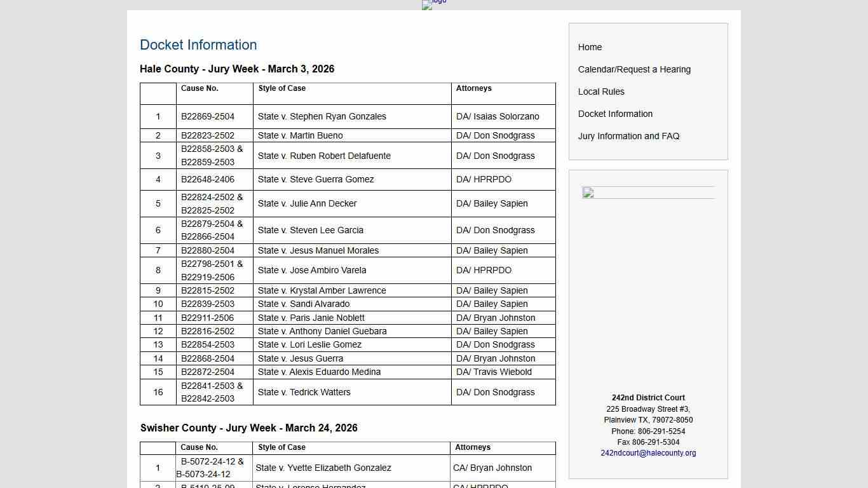Email 242ndcourt@halecounty.org
Image resolution: width=868 pixels, height=488 pixels.
[x=648, y=452]
